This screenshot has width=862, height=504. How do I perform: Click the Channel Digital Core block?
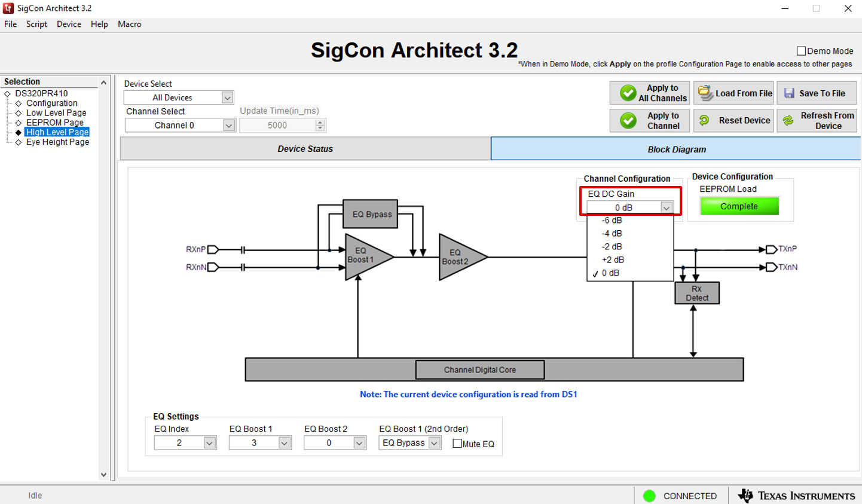(480, 370)
